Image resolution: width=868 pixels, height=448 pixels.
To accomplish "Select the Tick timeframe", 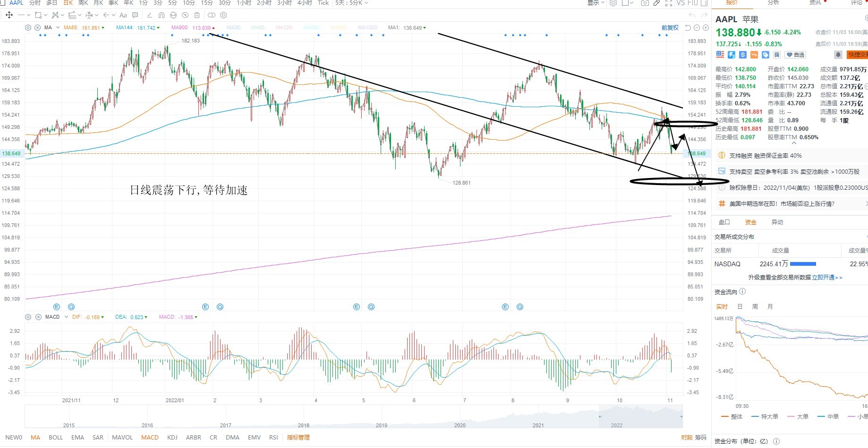I will coord(323,3).
